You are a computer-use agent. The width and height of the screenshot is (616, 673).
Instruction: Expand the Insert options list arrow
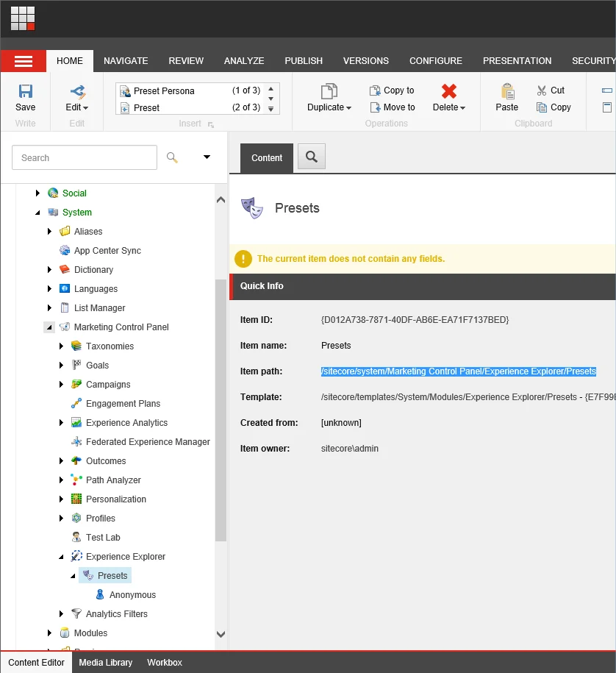(271, 109)
